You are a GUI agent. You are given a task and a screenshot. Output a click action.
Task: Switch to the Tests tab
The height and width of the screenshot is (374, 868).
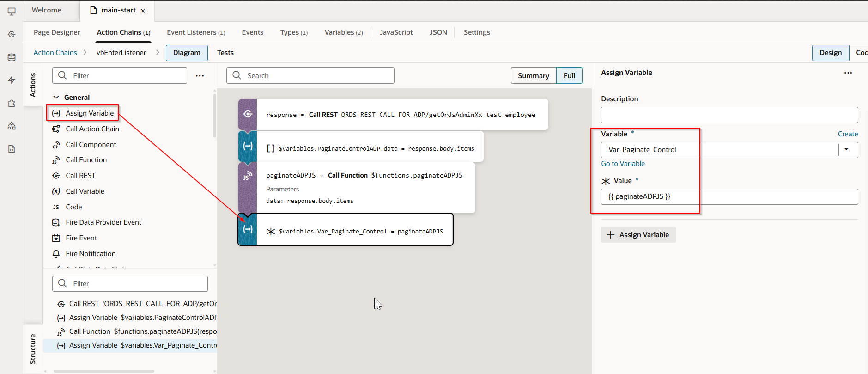tap(225, 53)
